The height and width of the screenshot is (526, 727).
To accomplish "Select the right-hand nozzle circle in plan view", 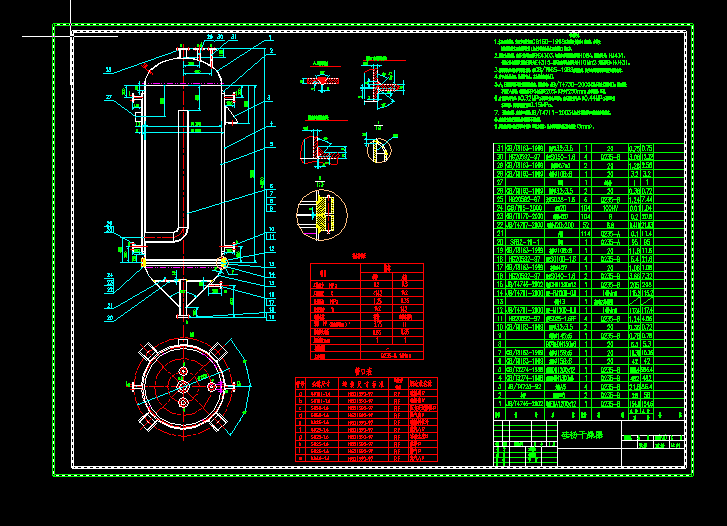I will (x=211, y=386).
